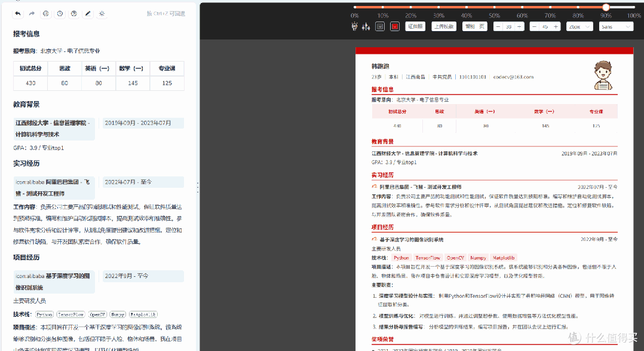Screen dimensions: 644x351
Task: Decrease the 36 value with minus
Action: (498, 27)
